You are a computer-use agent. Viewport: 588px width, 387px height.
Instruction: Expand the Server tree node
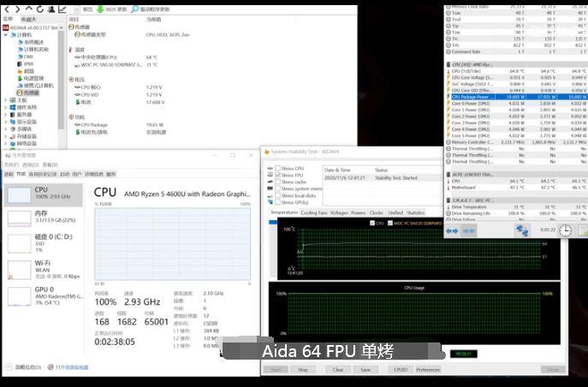click(6, 115)
